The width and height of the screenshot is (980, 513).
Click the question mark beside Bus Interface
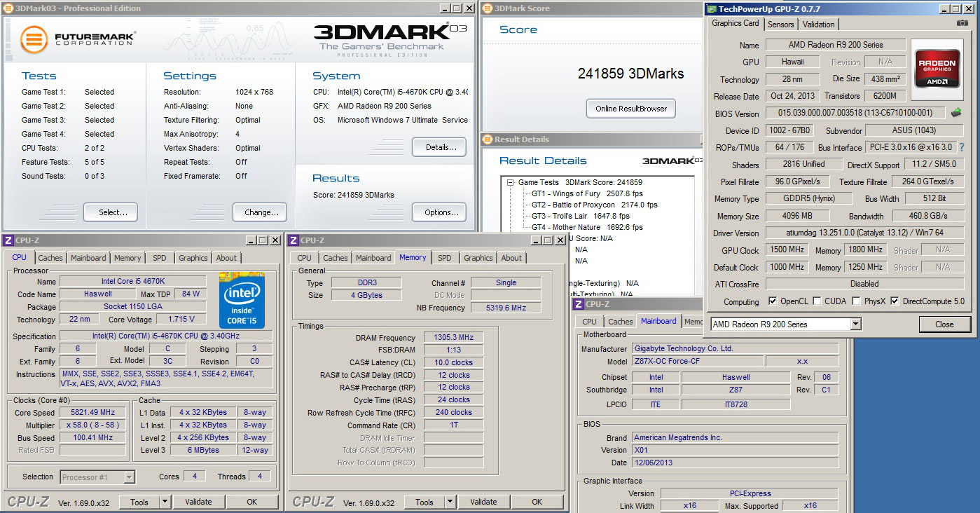tap(962, 147)
